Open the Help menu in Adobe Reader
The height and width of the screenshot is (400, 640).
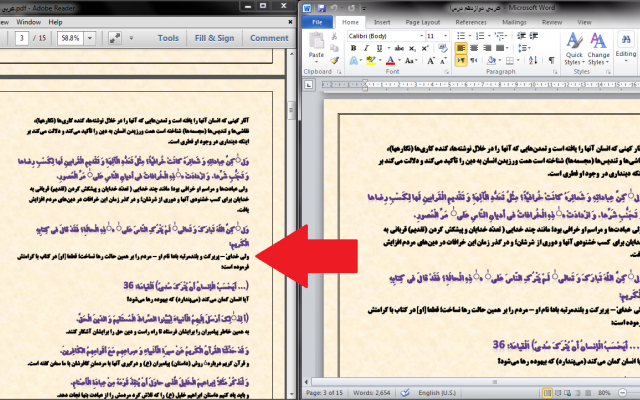[x=55, y=22]
